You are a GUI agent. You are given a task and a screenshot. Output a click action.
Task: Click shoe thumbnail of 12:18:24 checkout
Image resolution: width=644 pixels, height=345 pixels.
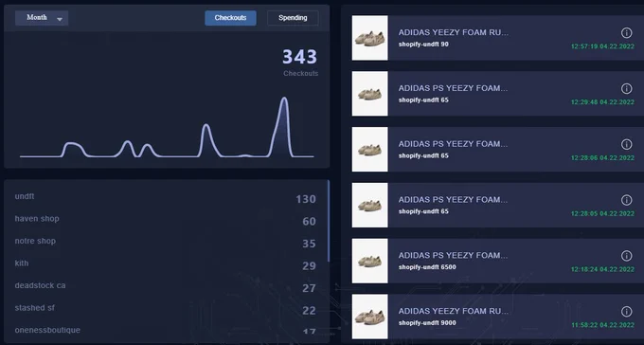coord(369,261)
